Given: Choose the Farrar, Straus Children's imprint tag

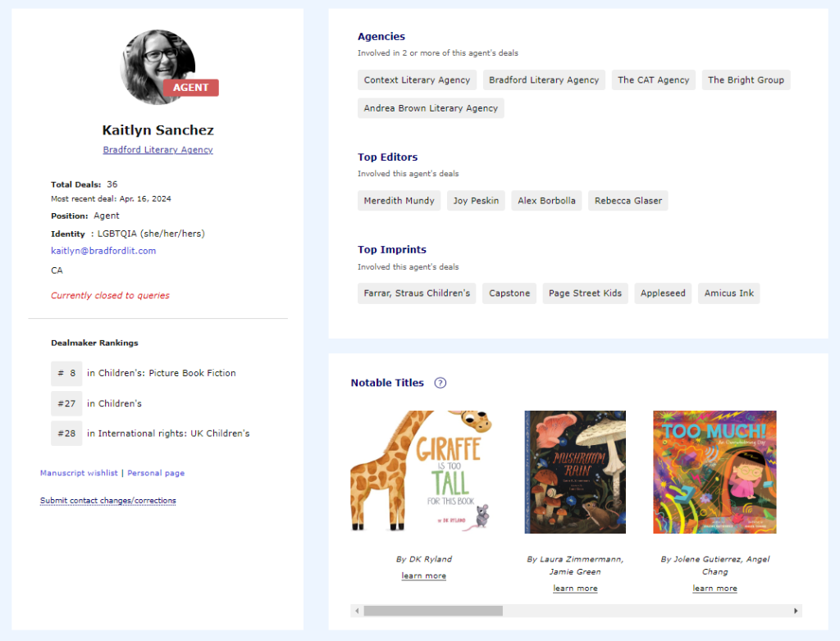Looking at the screenshot, I should point(417,293).
